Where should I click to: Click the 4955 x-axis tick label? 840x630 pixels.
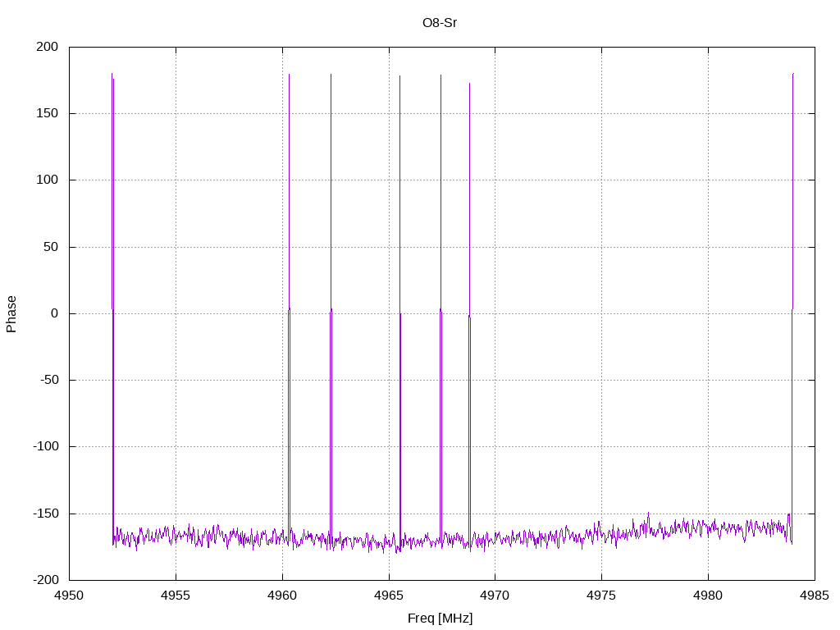(x=176, y=596)
